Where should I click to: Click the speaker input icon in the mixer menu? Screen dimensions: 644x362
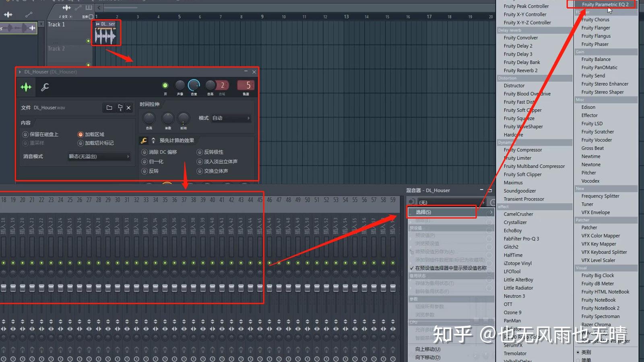pyautogui.click(x=411, y=202)
